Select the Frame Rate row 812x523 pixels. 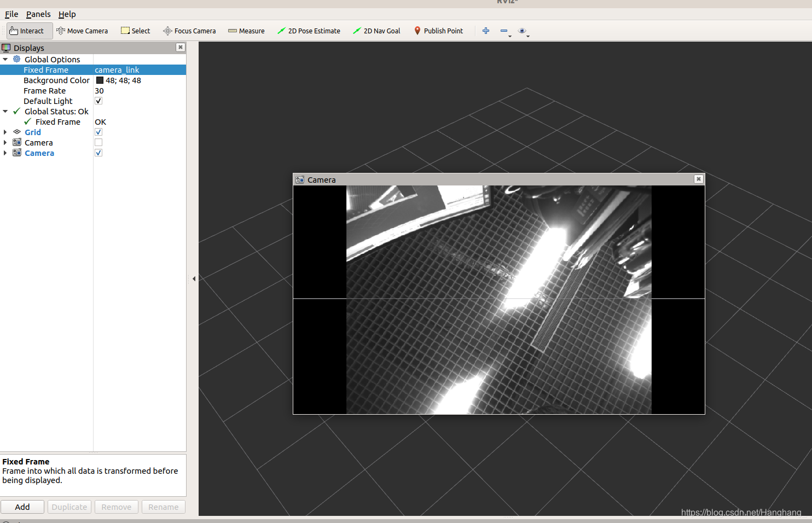pyautogui.click(x=93, y=91)
